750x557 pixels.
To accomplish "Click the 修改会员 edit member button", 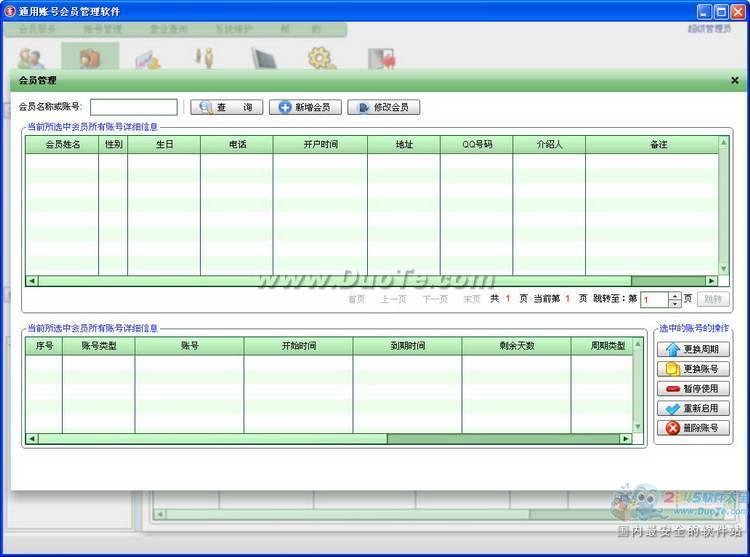I will pos(384,107).
